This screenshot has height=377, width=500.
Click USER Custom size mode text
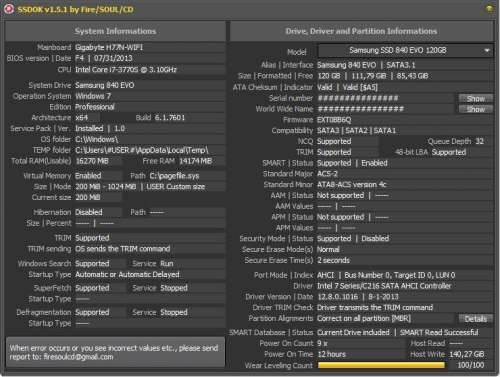[175, 187]
